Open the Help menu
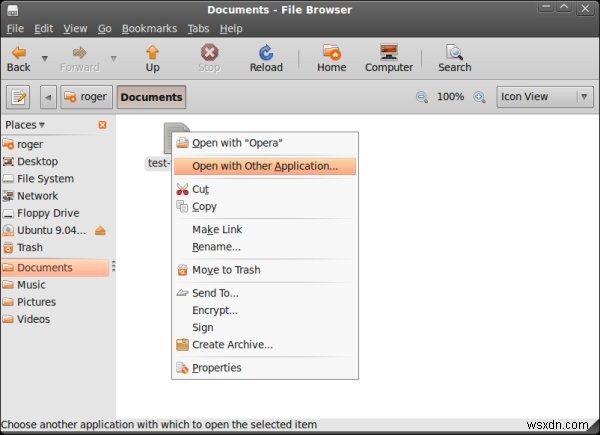The width and height of the screenshot is (600, 435). pos(231,29)
